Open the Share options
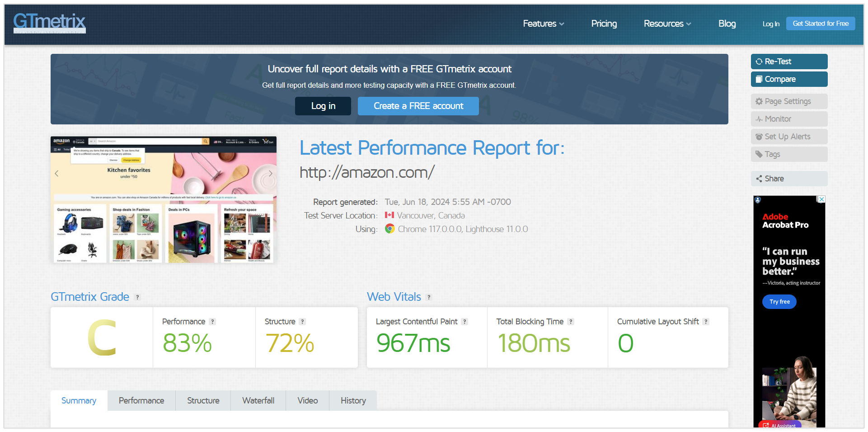 click(789, 179)
